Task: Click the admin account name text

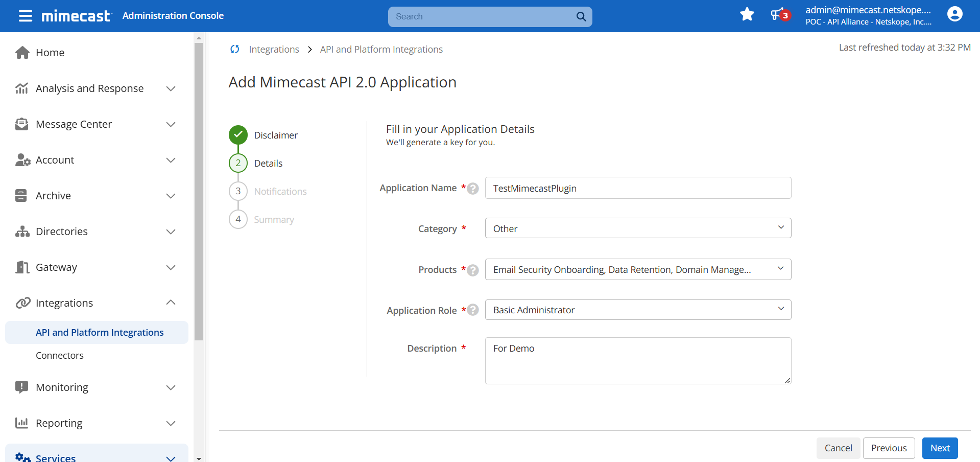Action: [868, 10]
